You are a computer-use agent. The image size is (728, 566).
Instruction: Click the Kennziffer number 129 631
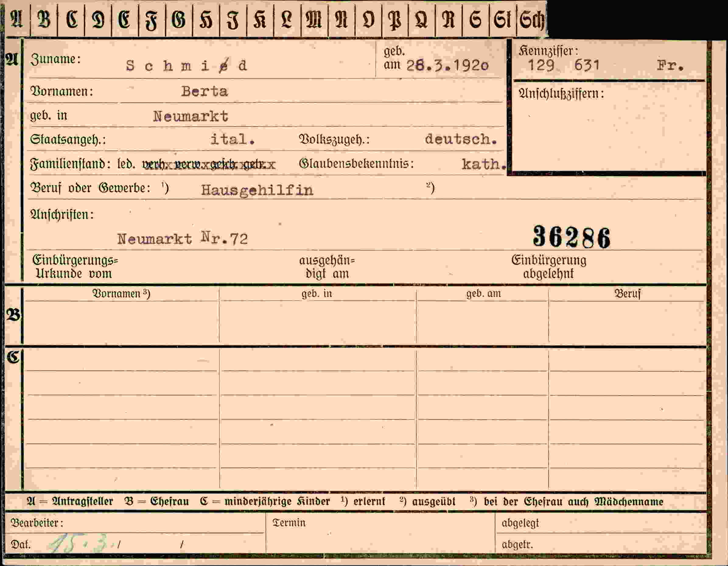pyautogui.click(x=564, y=65)
